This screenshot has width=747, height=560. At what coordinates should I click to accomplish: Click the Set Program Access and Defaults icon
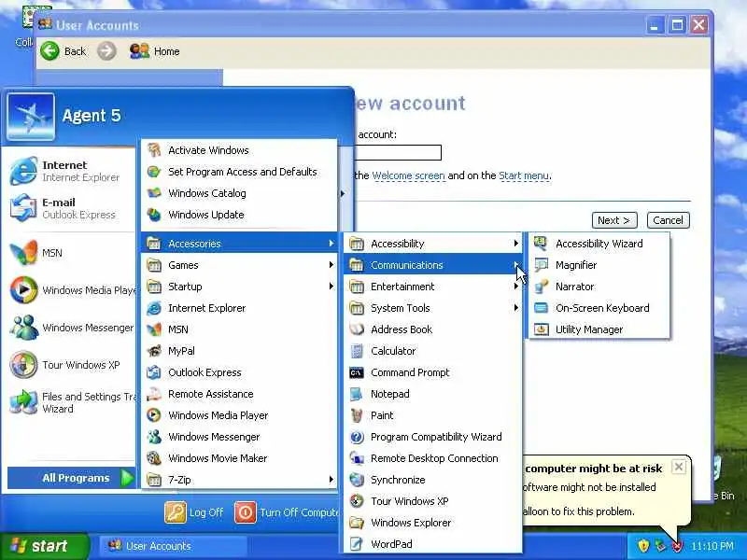click(154, 172)
